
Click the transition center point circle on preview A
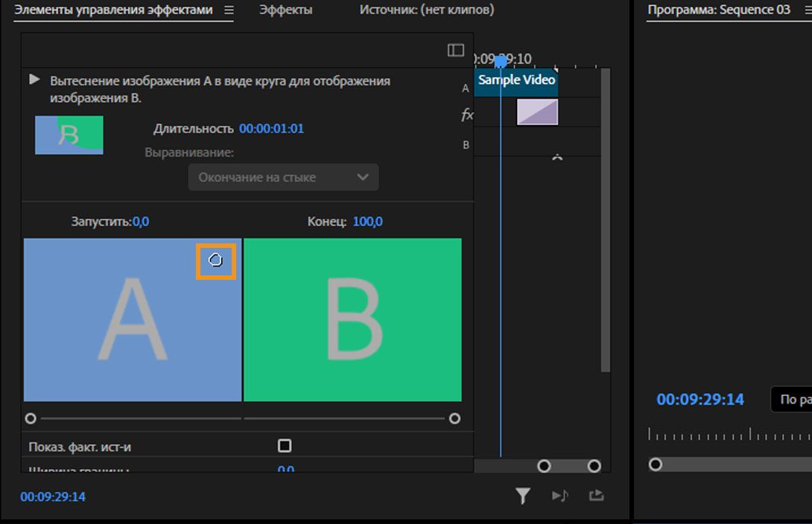click(x=215, y=261)
